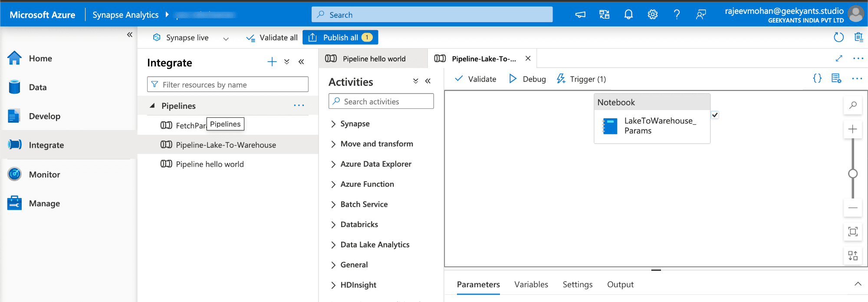Switch to the Variables tab
This screenshot has height=302, width=868.
(x=531, y=285)
